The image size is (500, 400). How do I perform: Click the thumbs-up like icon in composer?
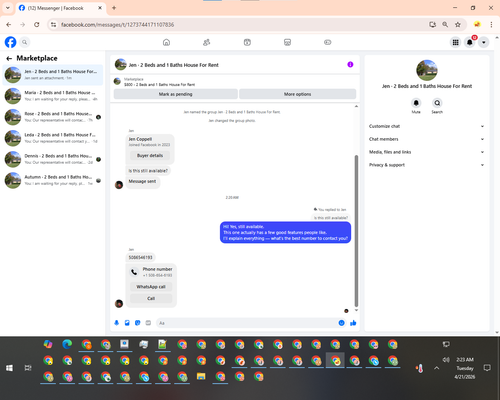pyautogui.click(x=353, y=323)
